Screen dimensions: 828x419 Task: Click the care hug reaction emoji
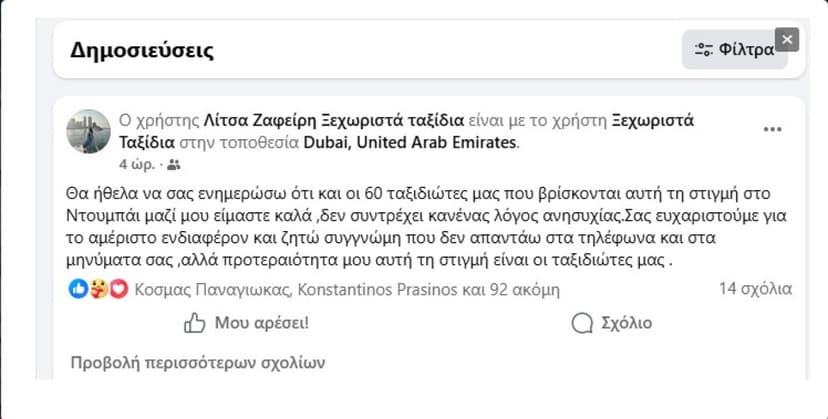tap(99, 289)
